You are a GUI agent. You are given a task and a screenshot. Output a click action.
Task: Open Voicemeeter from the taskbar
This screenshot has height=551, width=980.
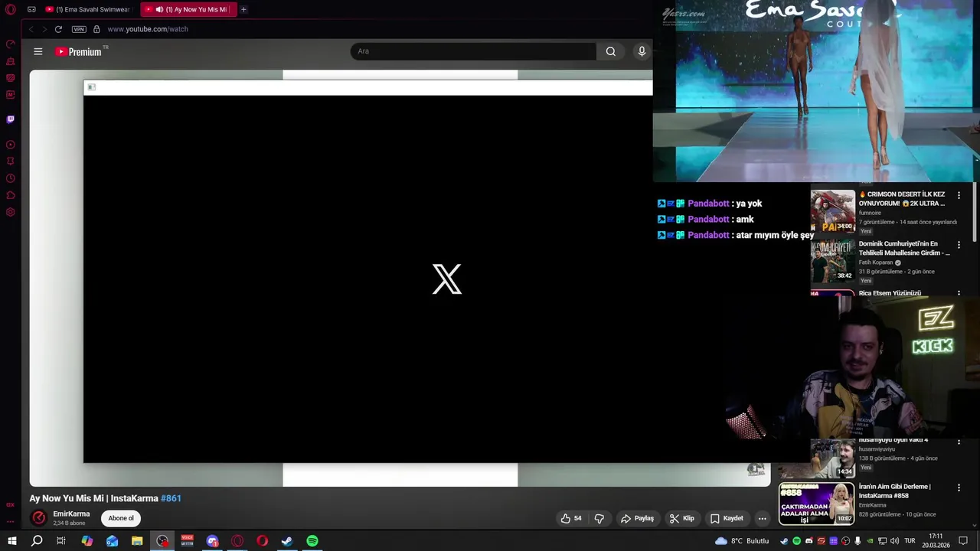point(187,541)
